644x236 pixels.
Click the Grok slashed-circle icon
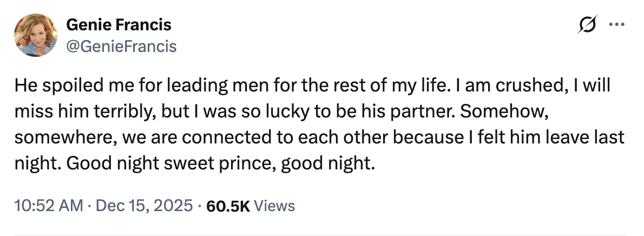(x=587, y=25)
